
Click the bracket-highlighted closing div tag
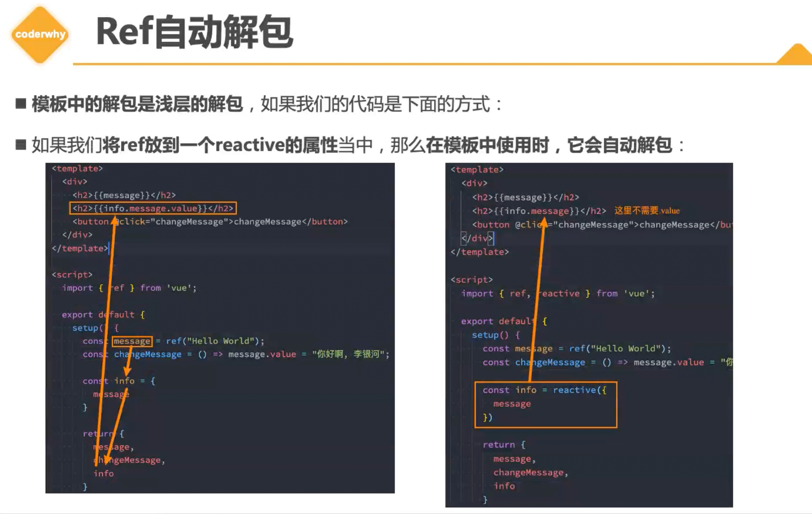pos(477,239)
